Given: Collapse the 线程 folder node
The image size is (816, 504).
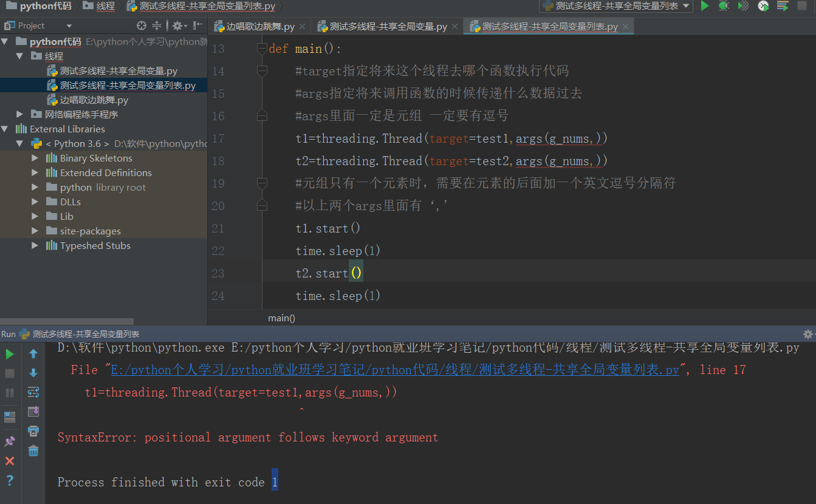Looking at the screenshot, I should click(x=19, y=56).
